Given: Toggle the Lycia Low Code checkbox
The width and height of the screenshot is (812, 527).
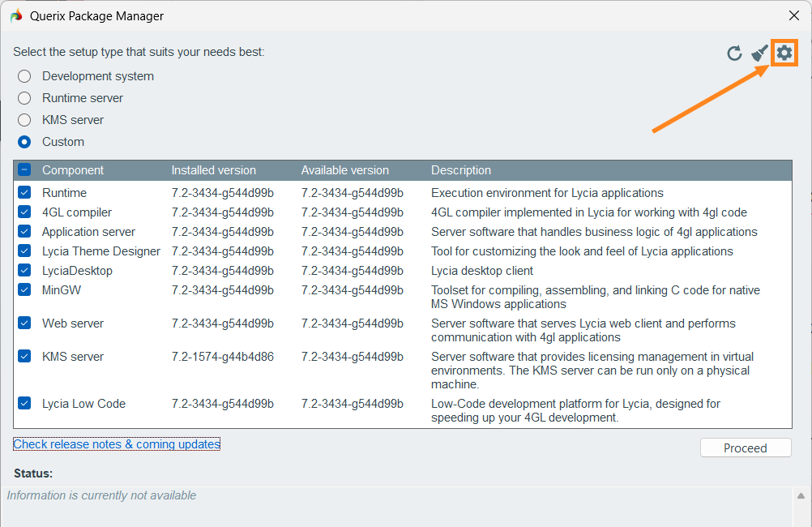Looking at the screenshot, I should 24,404.
